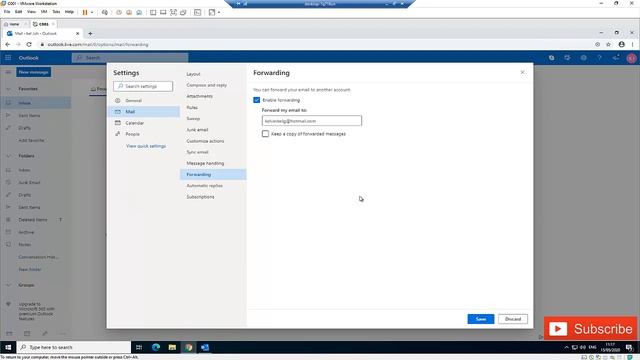The image size is (640, 360).
Task: Uncheck Enable forwarding
Action: pyautogui.click(x=256, y=100)
